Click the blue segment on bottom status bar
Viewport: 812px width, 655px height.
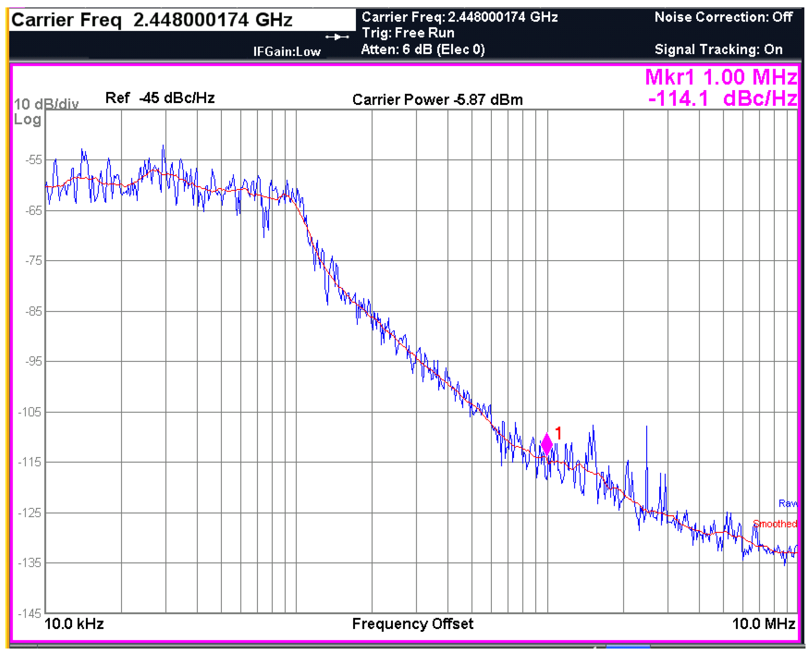pos(628,647)
